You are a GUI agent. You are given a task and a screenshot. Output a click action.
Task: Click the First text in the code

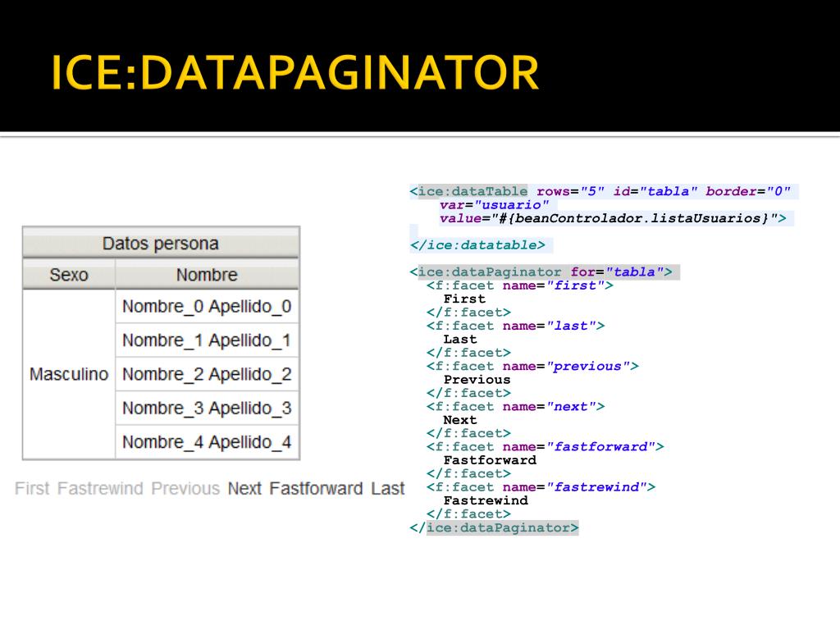464,299
